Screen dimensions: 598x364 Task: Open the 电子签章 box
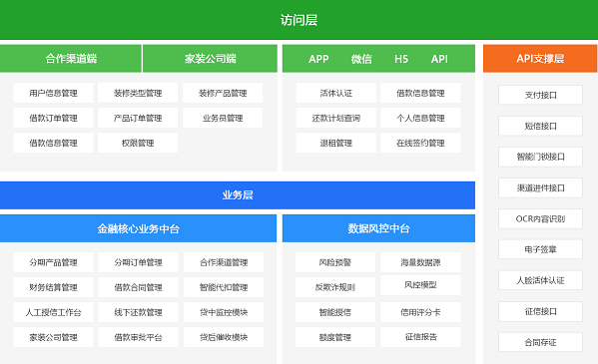click(540, 249)
